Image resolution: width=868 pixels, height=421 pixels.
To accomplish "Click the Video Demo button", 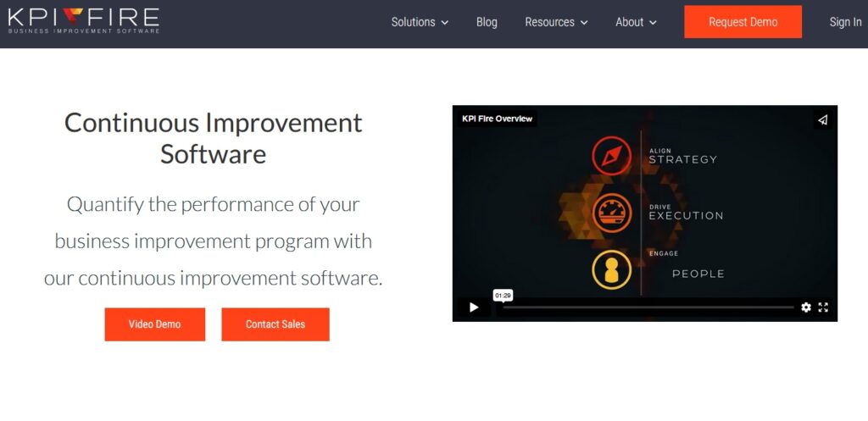I will coord(155,324).
